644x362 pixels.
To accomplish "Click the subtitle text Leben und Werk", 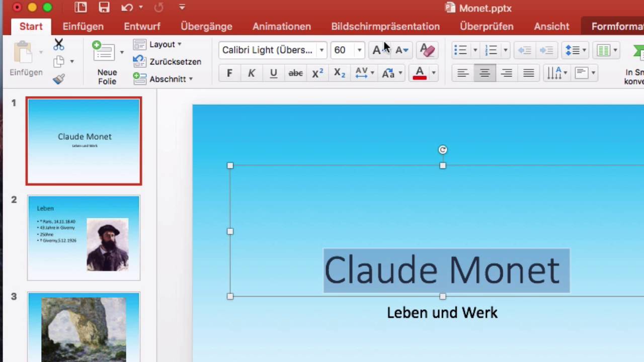I will pos(442,312).
